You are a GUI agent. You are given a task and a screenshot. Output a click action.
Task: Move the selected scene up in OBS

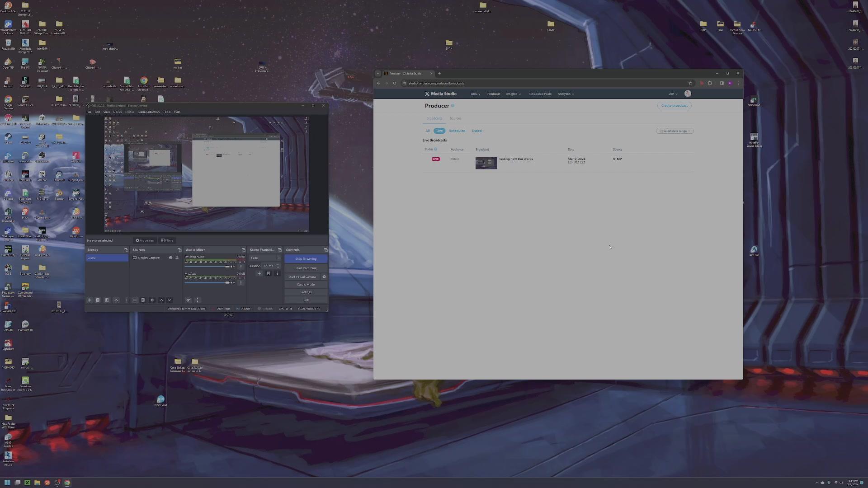coord(116,300)
